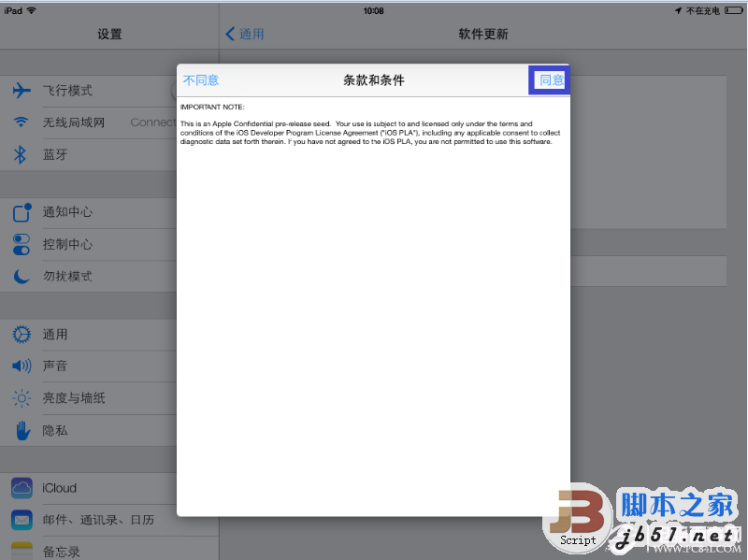The image size is (748, 560).
Task: Tap 不同意 to decline the terms
Action: [201, 79]
